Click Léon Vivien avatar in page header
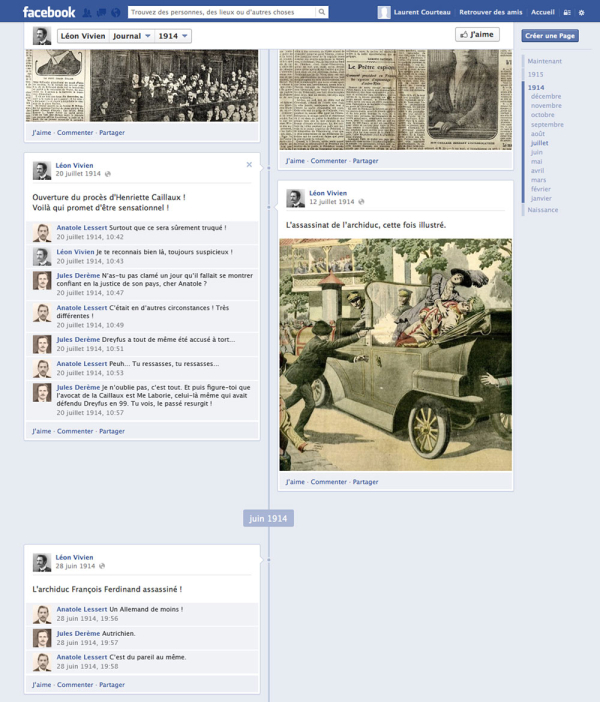The image size is (600, 702). click(42, 36)
